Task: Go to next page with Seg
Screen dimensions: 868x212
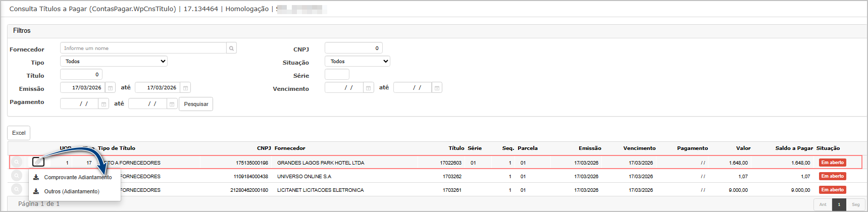Action: [x=855, y=204]
